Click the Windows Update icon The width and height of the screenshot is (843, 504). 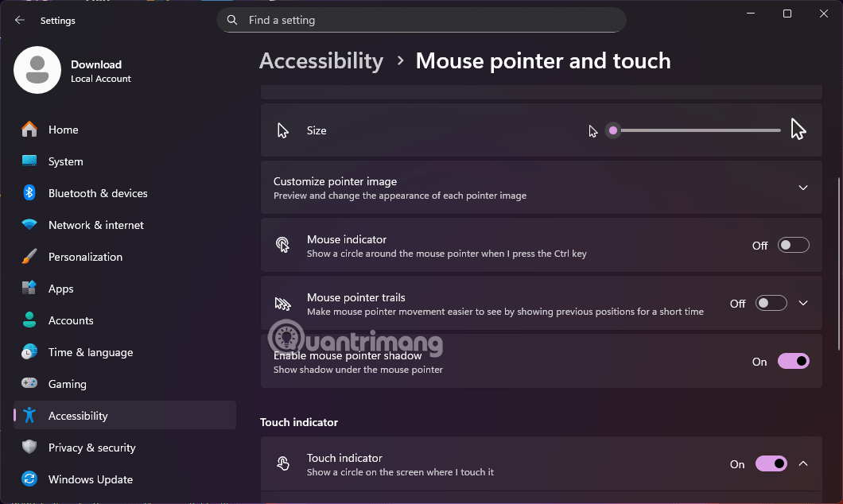(29, 479)
